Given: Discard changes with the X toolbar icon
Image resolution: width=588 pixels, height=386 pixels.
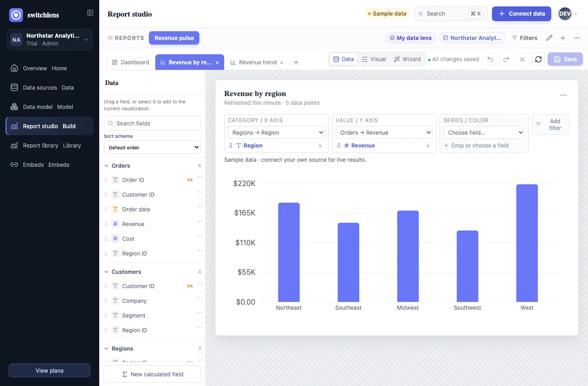Looking at the screenshot, I should pos(522,59).
